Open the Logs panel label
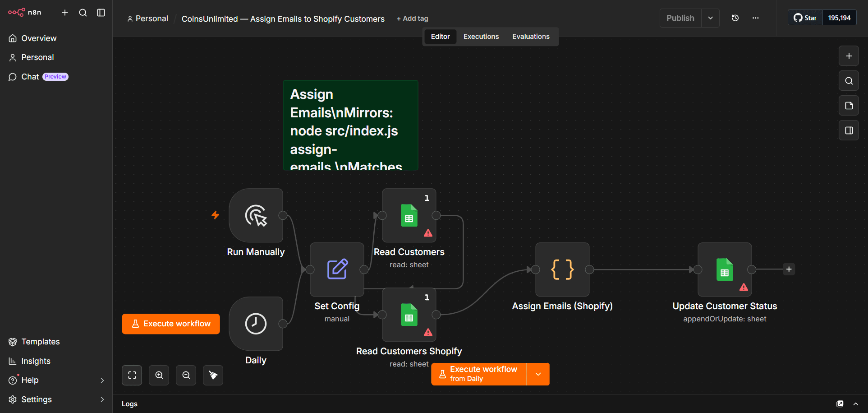Image resolution: width=868 pixels, height=413 pixels. click(x=129, y=404)
